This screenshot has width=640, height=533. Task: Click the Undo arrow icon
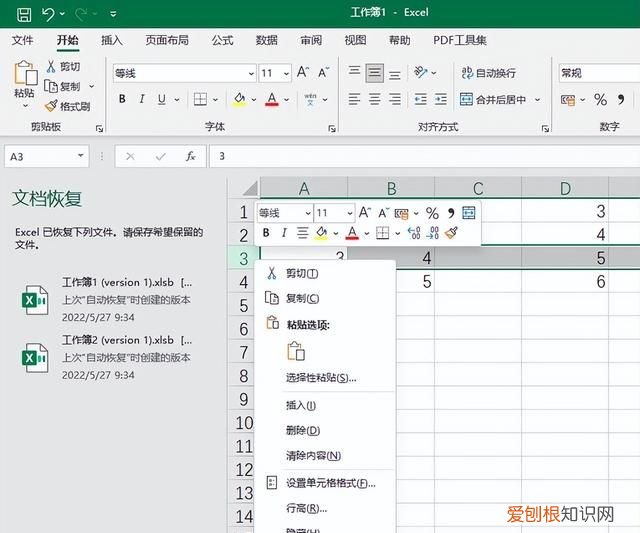48,14
